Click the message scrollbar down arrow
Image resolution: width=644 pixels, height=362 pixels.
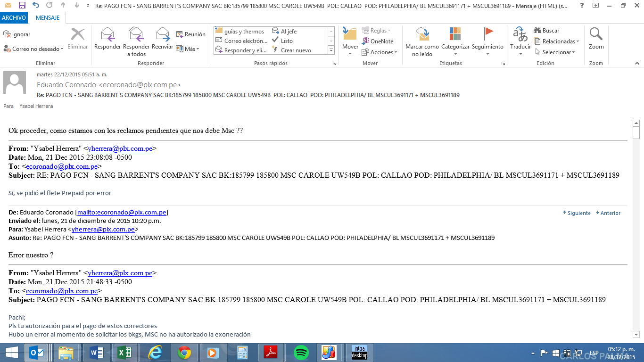(x=636, y=334)
